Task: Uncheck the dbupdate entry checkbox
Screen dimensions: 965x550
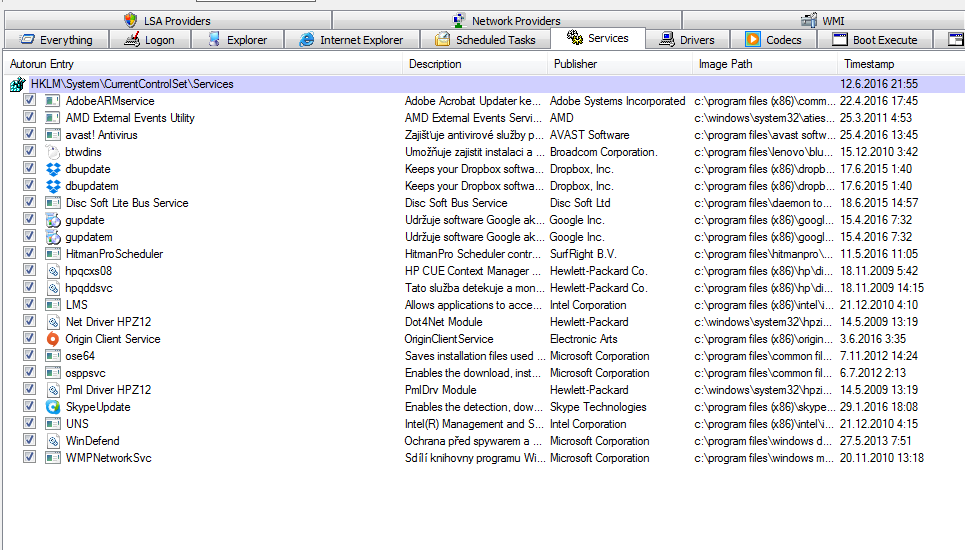Action: 29,168
